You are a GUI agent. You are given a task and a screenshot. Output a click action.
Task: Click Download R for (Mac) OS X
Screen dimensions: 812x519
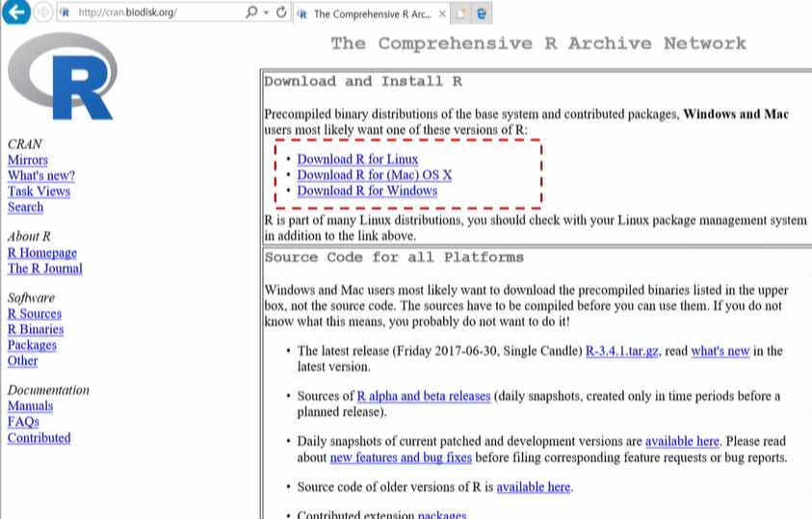point(375,175)
